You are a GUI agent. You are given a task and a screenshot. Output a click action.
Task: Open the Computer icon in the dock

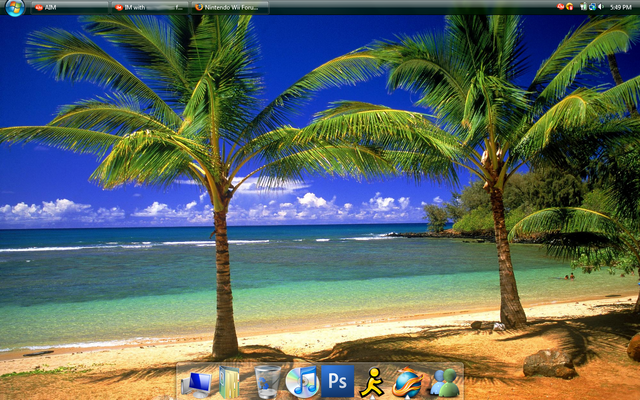tap(196, 384)
